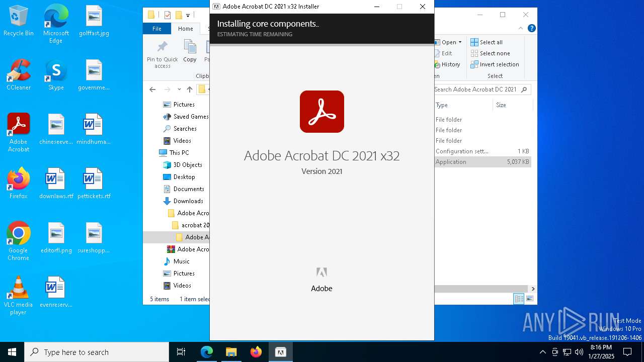Open VLC media player desktop shortcut
This screenshot has width=644, height=362.
coord(19,296)
